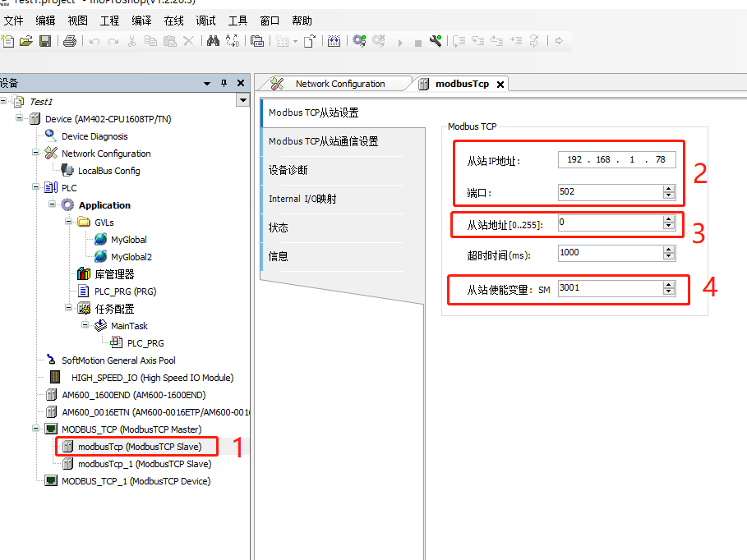
Task: Decrease 超时时间 with down arrow
Action: (x=669, y=257)
